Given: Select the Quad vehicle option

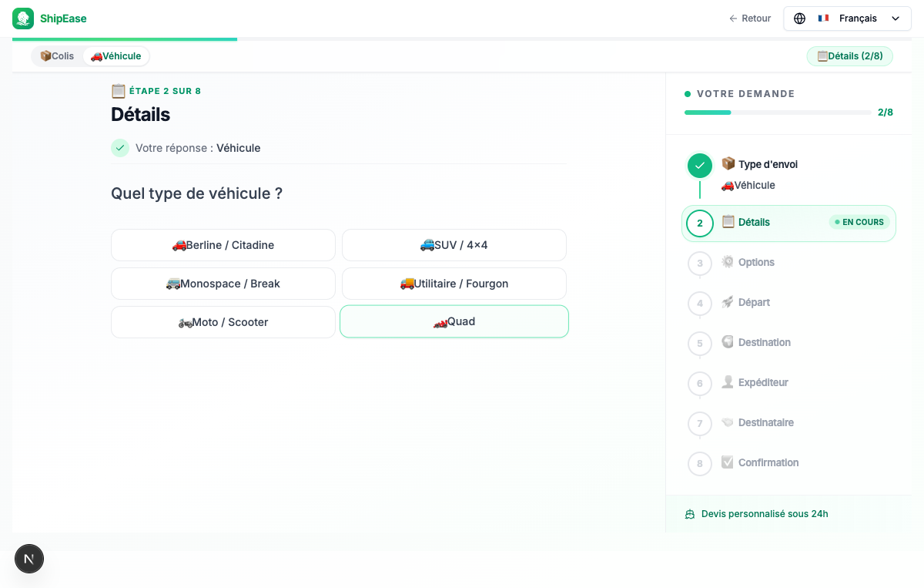Looking at the screenshot, I should click(x=454, y=321).
